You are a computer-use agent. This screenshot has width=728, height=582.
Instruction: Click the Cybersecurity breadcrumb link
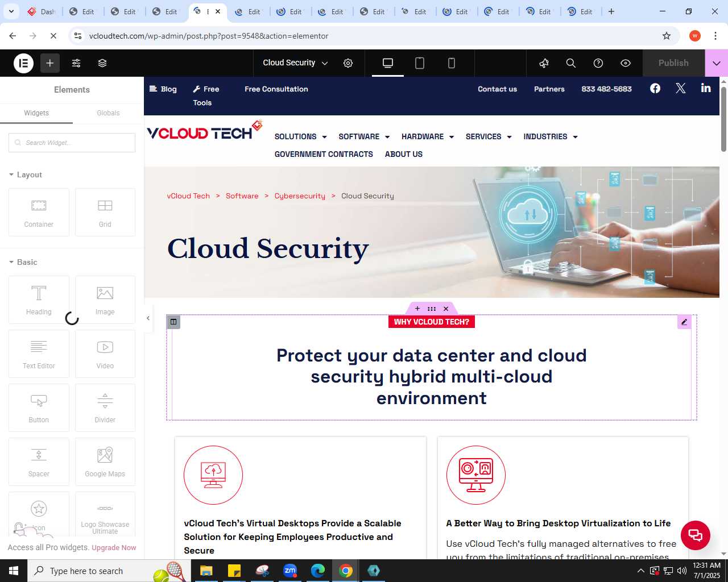(300, 196)
